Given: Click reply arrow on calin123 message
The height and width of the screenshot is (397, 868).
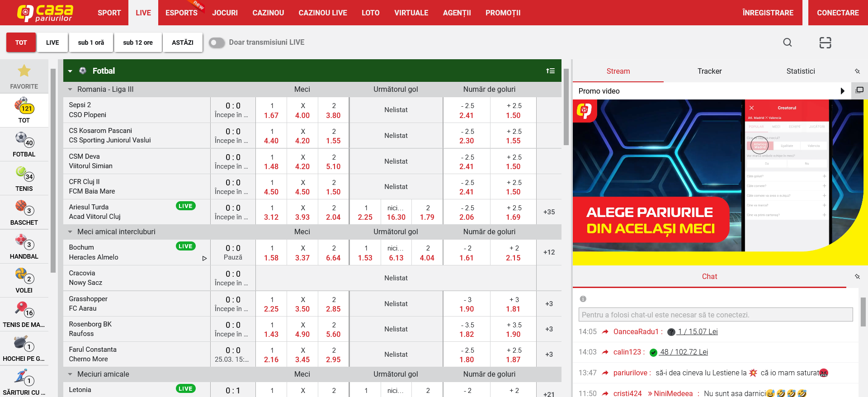Looking at the screenshot, I should pyautogui.click(x=605, y=352).
